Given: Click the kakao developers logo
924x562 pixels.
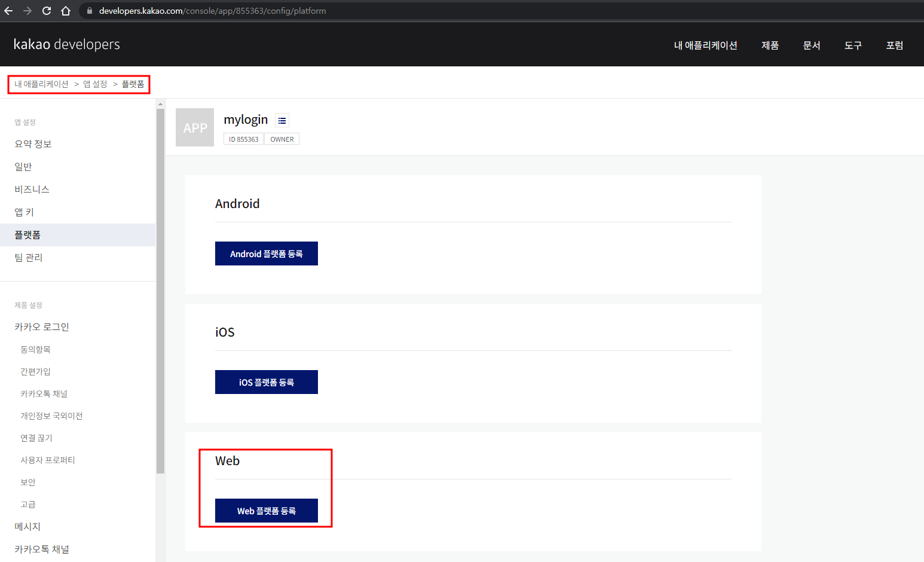Looking at the screenshot, I should (66, 44).
